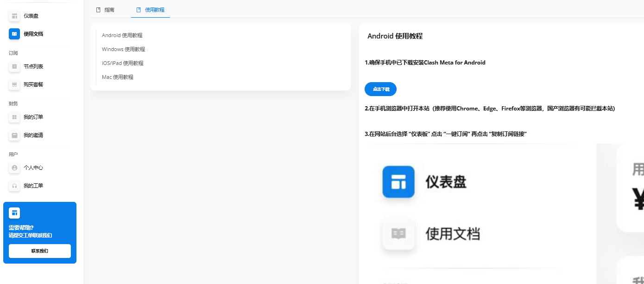Click the 我的工单 headset icon
The height and width of the screenshot is (284, 644).
point(14,186)
